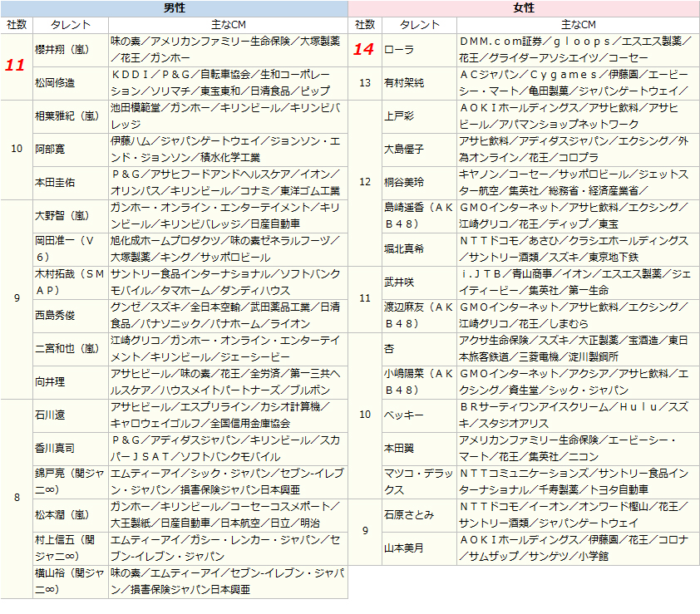Click the red 11 company count
The image size is (700, 614).
(15, 66)
